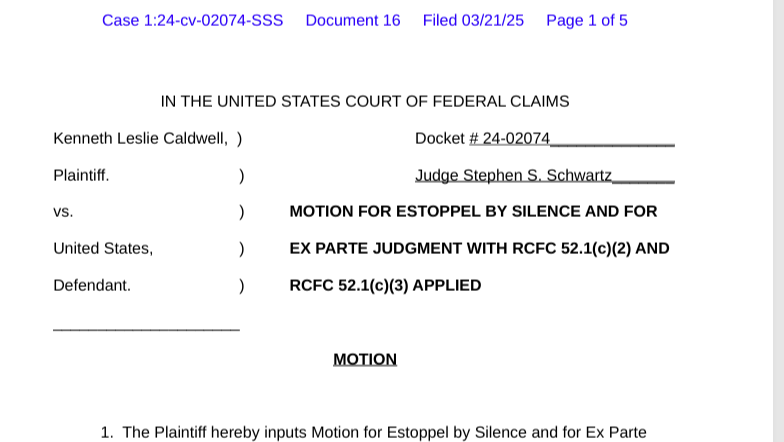Click numbered paragraph 1 text
This screenshot has height=442, width=784.
(x=374, y=432)
